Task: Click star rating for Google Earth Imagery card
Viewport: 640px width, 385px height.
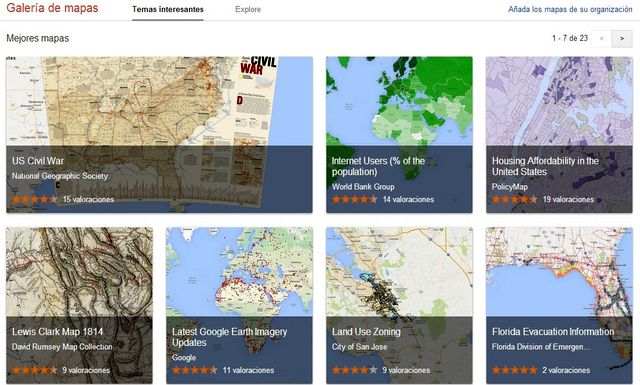Action: pyautogui.click(x=194, y=370)
